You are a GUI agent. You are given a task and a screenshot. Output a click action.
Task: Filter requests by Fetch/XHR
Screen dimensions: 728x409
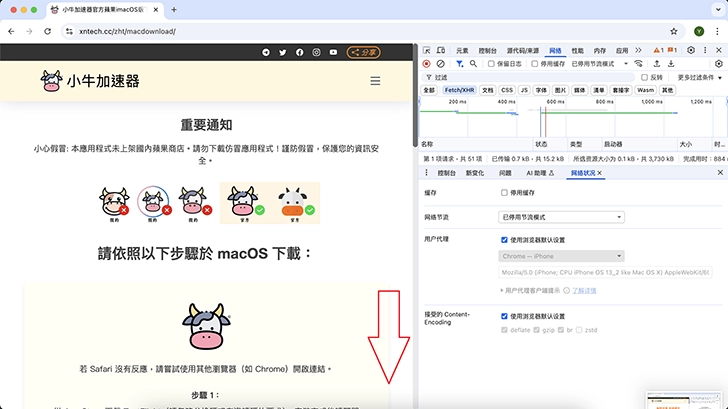click(x=459, y=91)
